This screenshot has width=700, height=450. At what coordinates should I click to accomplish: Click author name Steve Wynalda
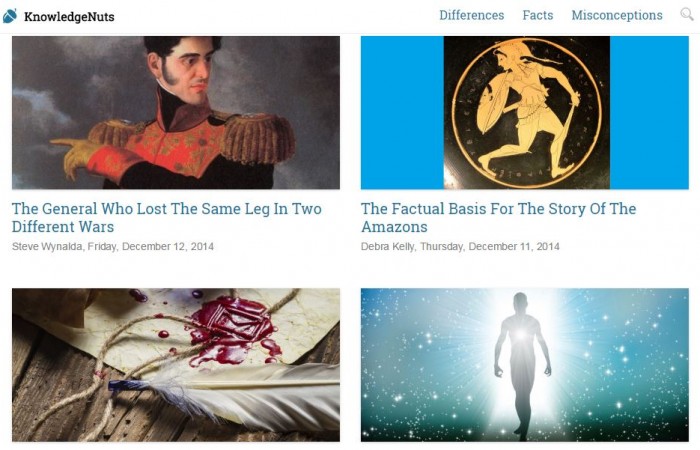[x=47, y=246]
